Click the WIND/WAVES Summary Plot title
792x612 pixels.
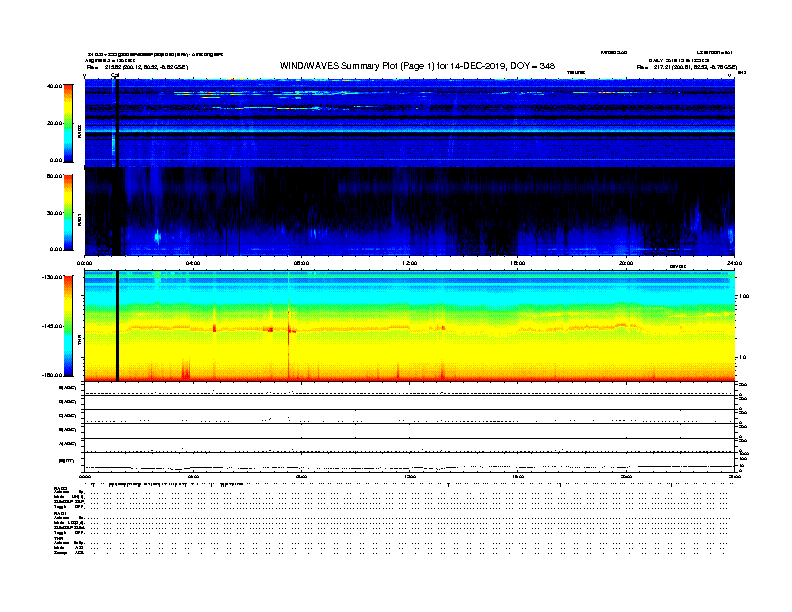coord(417,66)
